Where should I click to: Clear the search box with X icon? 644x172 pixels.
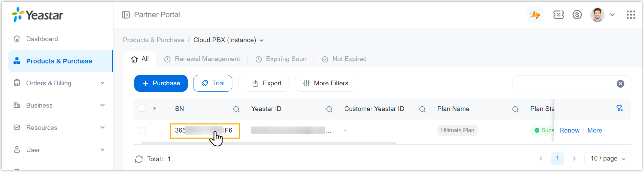(620, 84)
